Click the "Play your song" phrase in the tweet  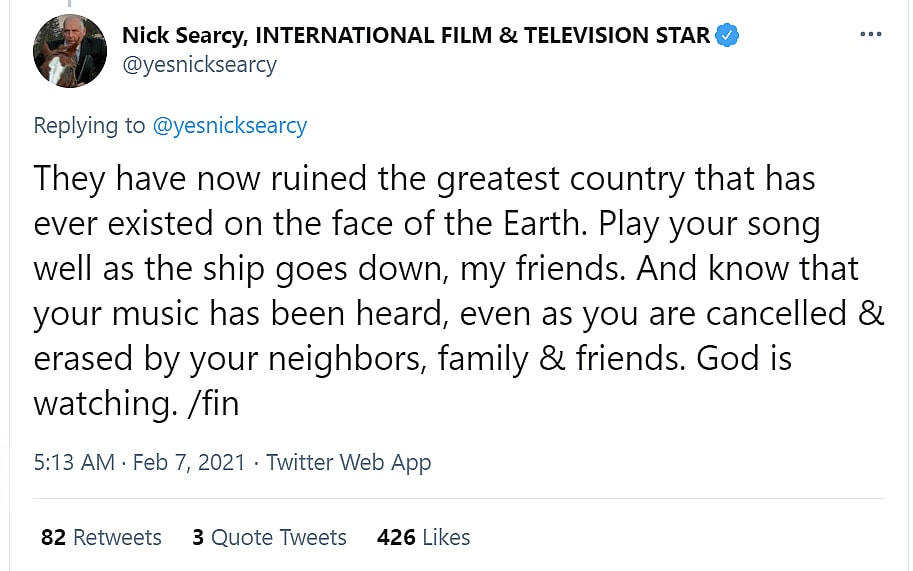(709, 224)
